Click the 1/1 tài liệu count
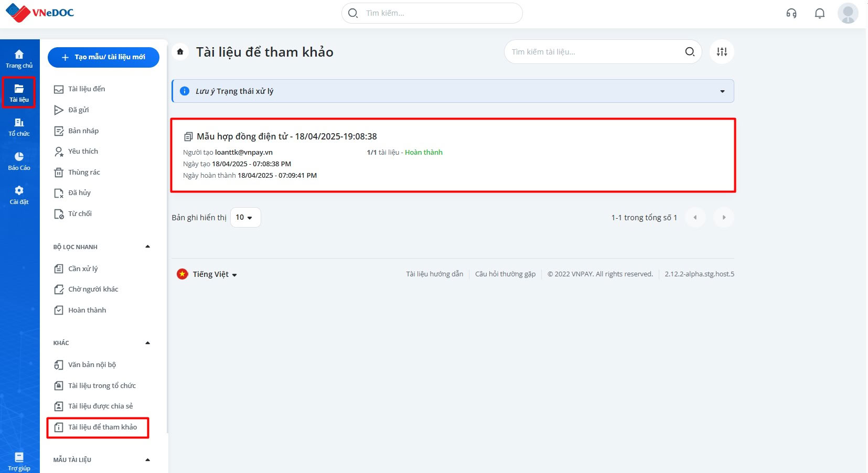 (x=383, y=153)
